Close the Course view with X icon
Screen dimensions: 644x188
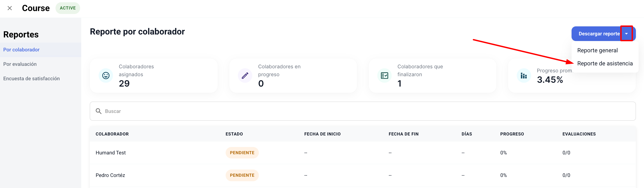click(10, 8)
